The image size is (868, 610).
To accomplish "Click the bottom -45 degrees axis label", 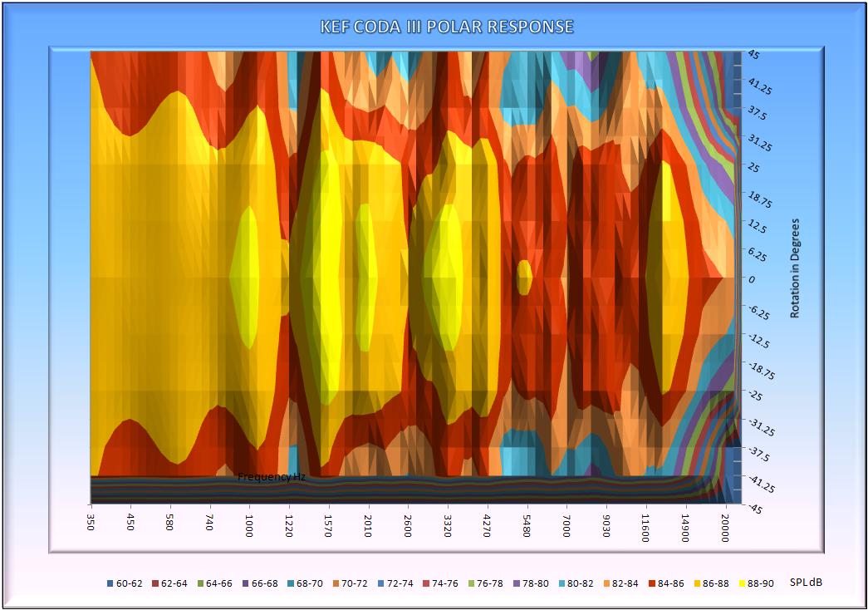I will pos(756,509).
